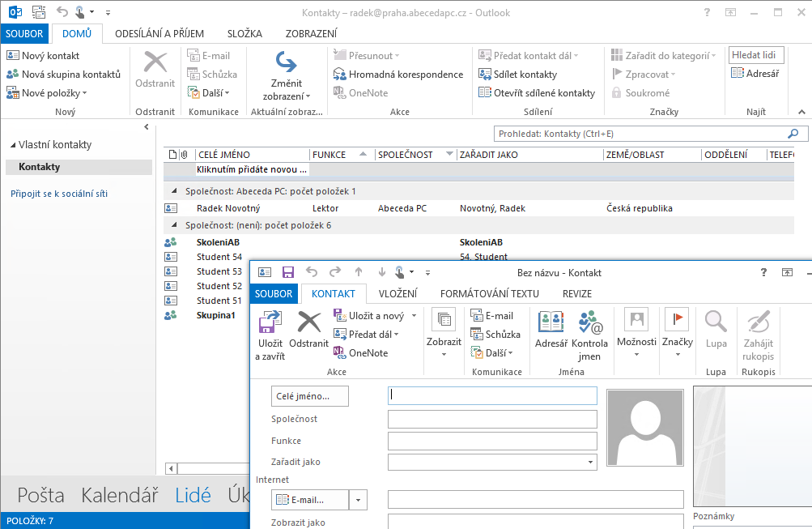812x529 pixels.
Task: Open SOUBOR tab in main Outlook window
Action: point(24,34)
